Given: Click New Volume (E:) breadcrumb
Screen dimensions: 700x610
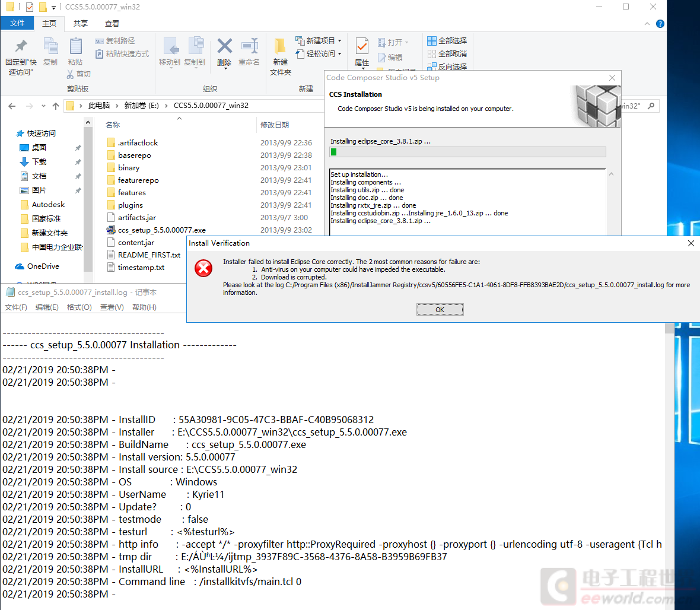Looking at the screenshot, I should [x=142, y=106].
